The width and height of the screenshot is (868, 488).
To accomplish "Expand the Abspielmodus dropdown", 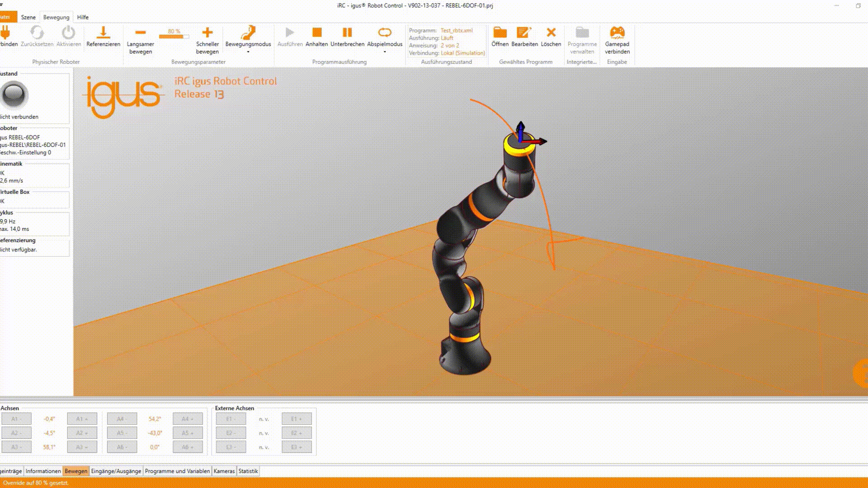I will click(x=384, y=52).
